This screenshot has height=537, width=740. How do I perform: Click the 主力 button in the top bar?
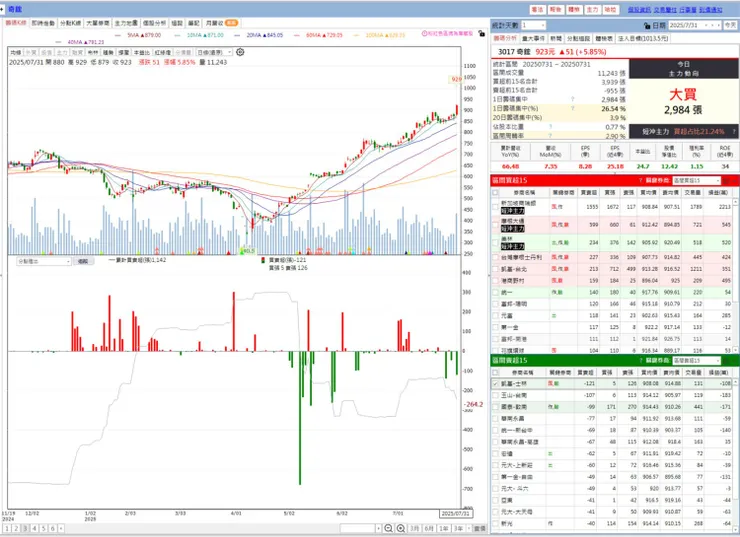(592, 9)
